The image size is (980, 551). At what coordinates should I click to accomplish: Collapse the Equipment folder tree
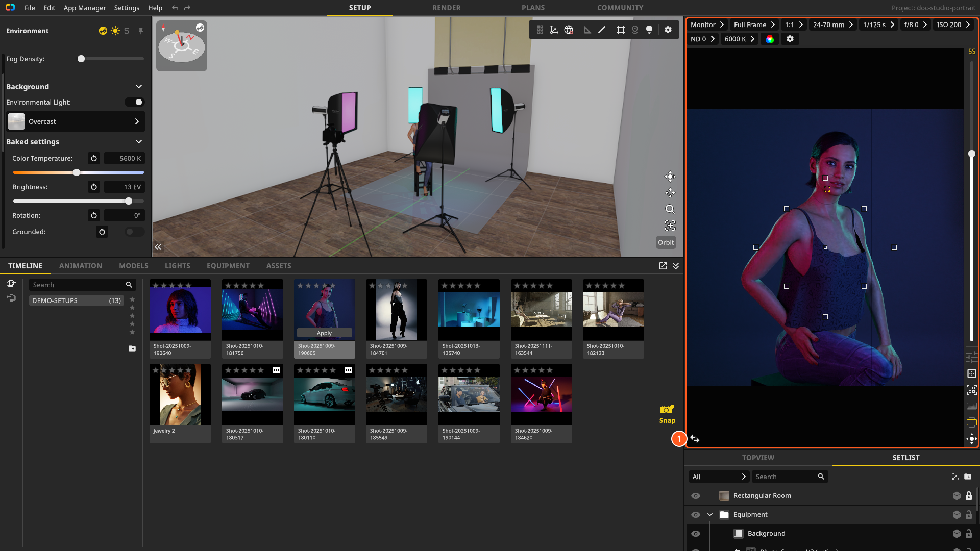click(x=710, y=515)
